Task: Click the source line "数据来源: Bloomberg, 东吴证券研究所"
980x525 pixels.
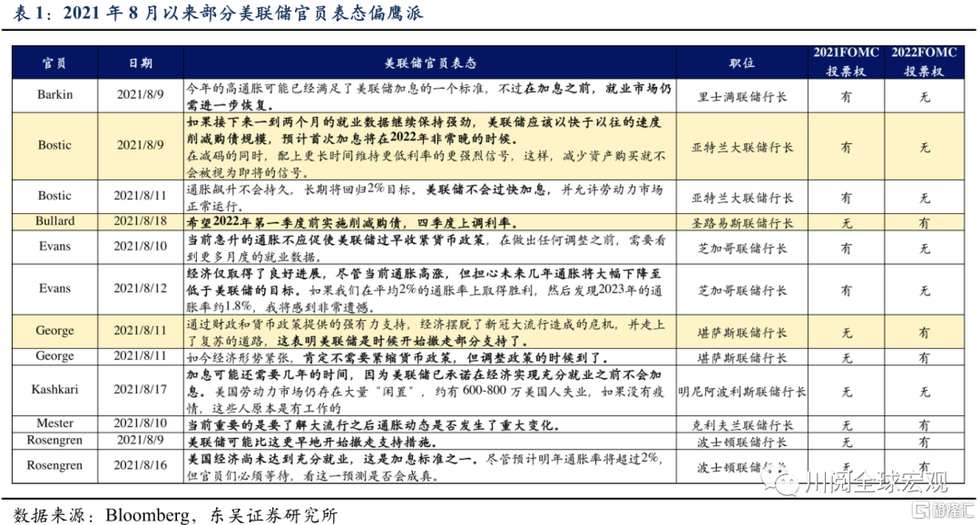Action: click(175, 515)
